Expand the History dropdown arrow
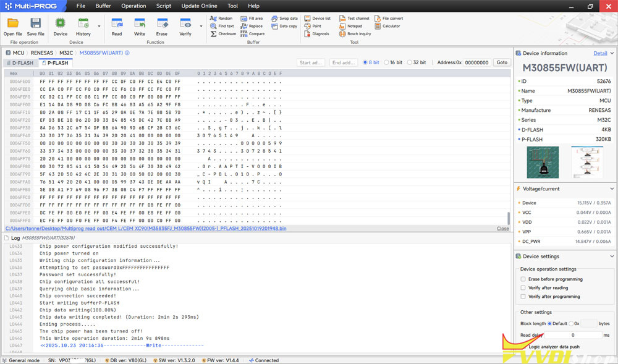Viewport: 618px width, 364px height. point(99,27)
